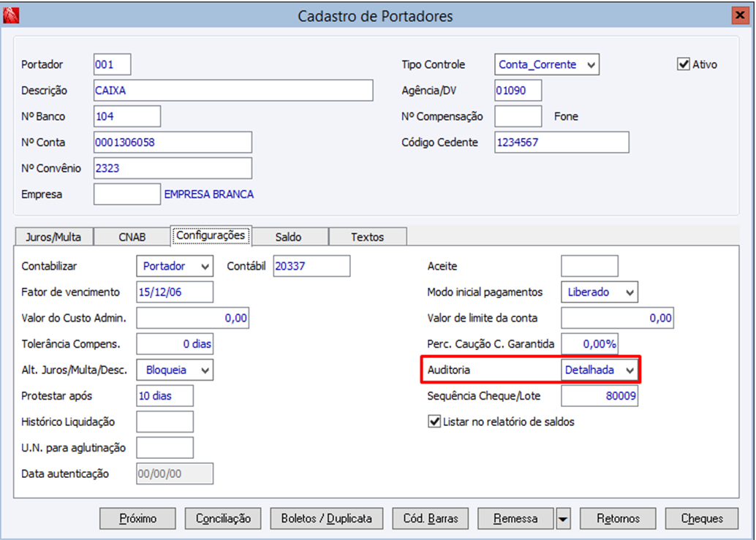Image resolution: width=756 pixels, height=540 pixels.
Task: Edit the Agência/DV field
Action: (518, 90)
